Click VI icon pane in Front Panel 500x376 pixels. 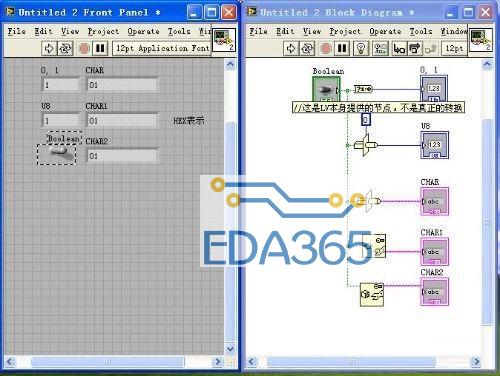[x=224, y=40]
